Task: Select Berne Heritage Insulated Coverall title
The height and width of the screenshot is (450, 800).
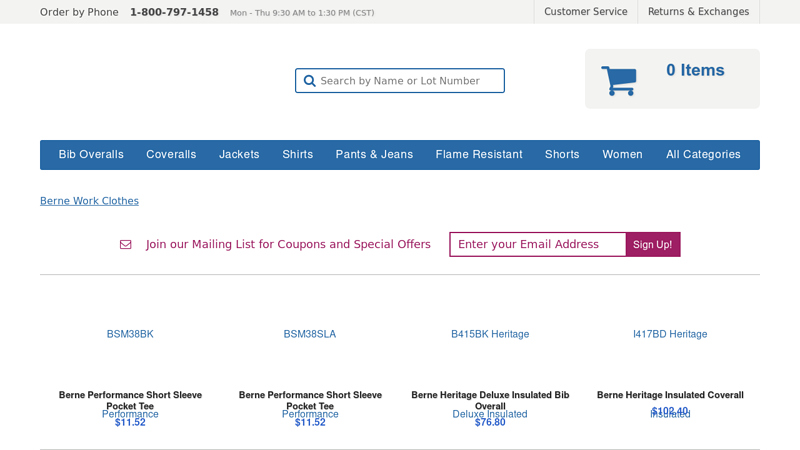Action: (670, 395)
